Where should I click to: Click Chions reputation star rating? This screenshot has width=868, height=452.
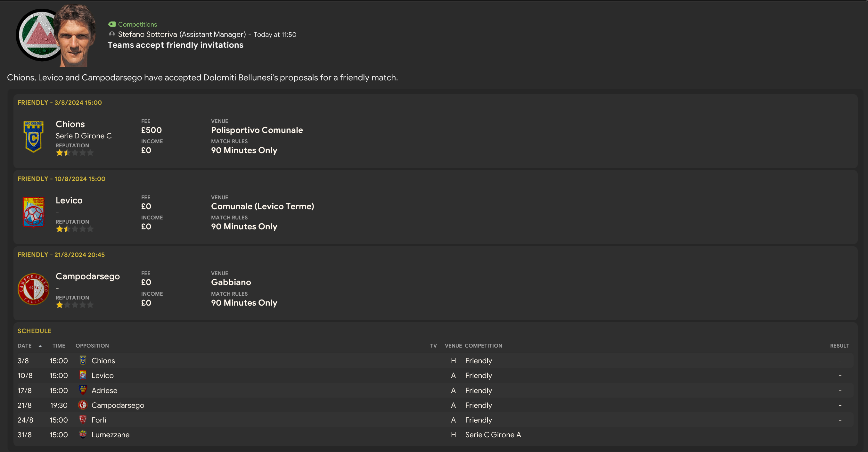(74, 153)
